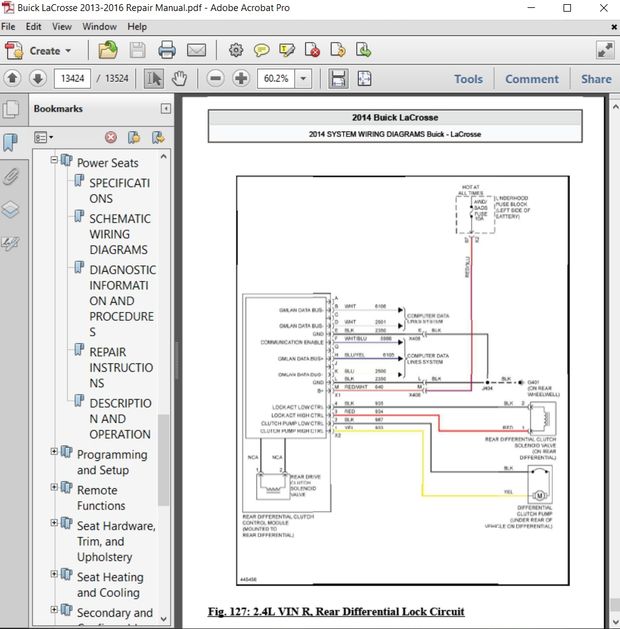The height and width of the screenshot is (629, 620).
Task: Click the Email envelope icon
Action: pyautogui.click(x=197, y=51)
